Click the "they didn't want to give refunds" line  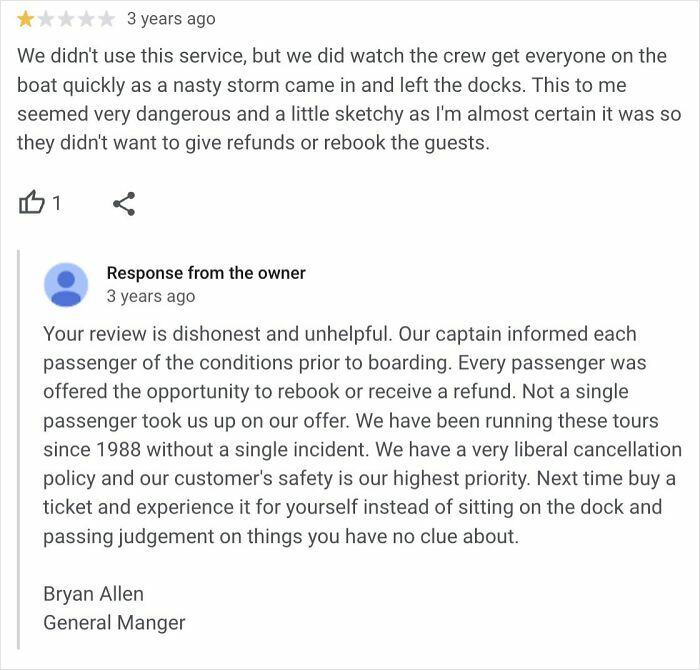click(x=150, y=143)
